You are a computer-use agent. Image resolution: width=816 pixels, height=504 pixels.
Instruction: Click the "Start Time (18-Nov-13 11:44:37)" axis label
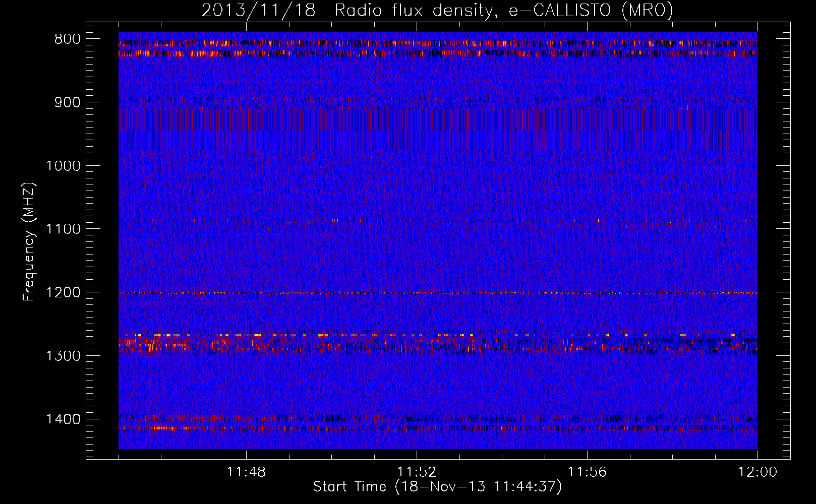[437, 487]
